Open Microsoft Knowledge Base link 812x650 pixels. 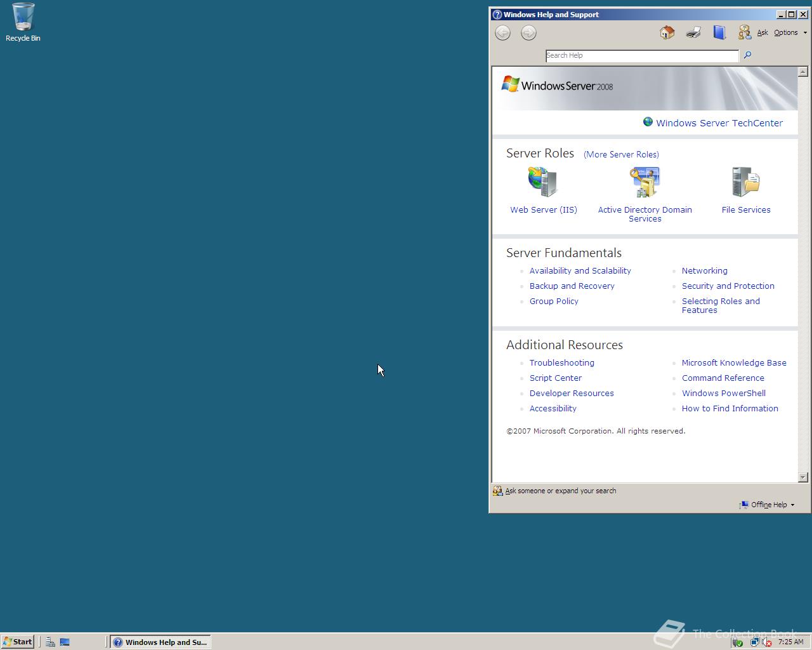pos(734,362)
